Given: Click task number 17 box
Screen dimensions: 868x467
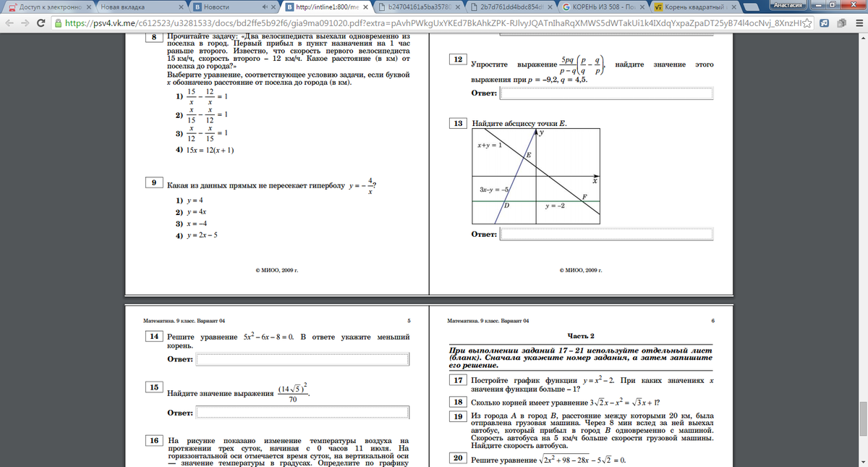Looking at the screenshot, I should click(457, 380).
